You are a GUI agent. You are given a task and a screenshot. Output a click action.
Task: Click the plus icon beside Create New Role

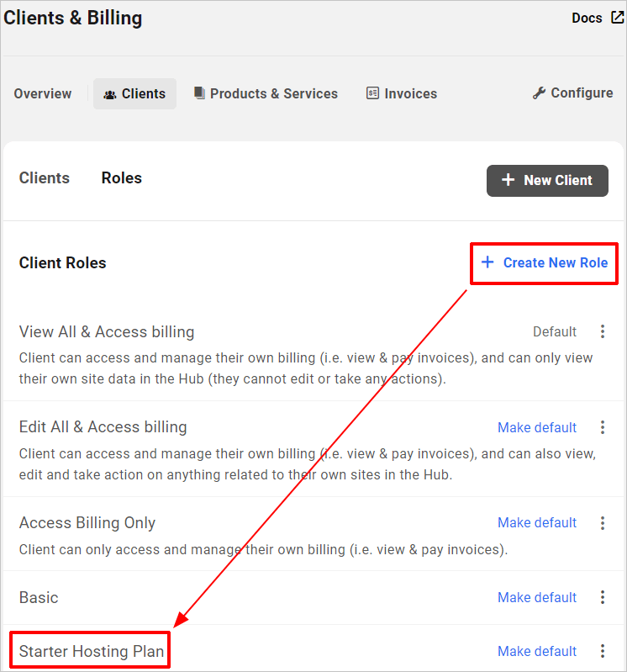click(x=487, y=262)
